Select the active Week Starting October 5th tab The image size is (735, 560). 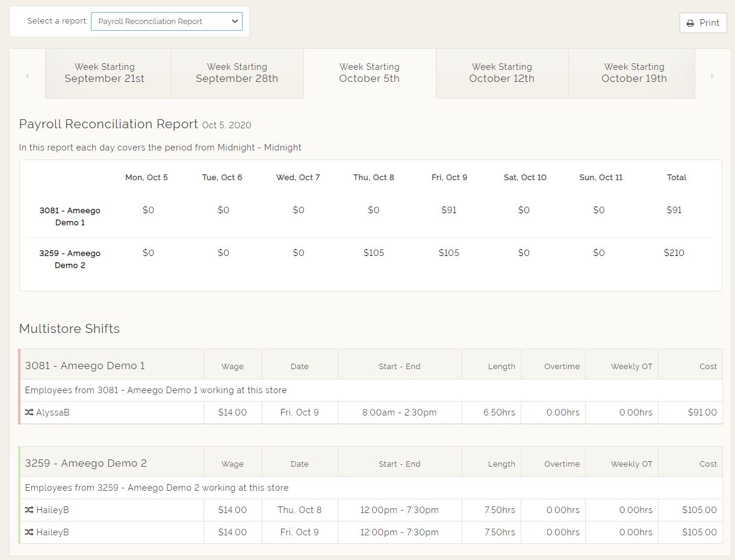(x=369, y=73)
